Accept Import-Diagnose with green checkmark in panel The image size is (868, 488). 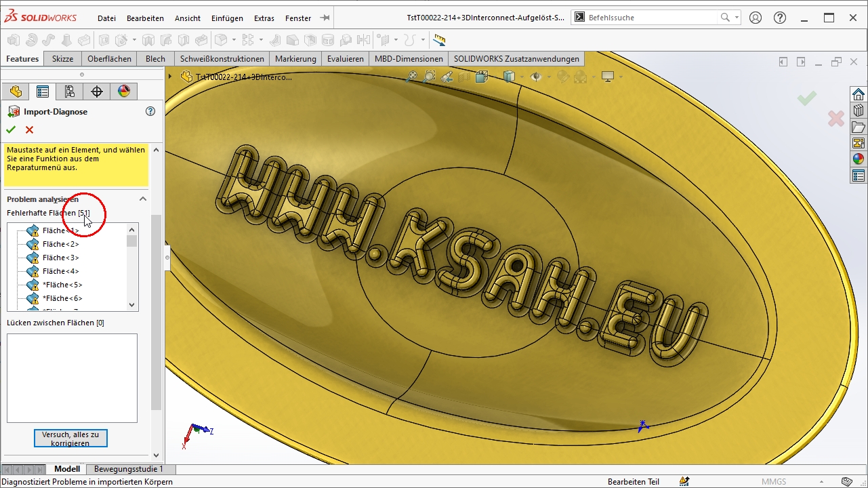coord(10,129)
